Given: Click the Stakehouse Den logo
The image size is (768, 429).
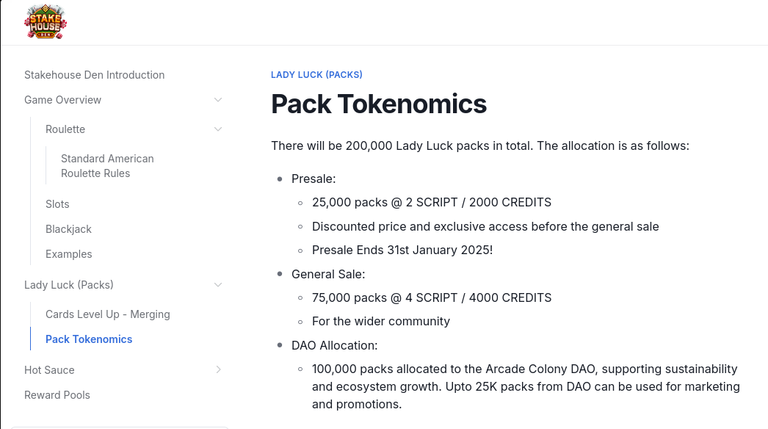Looking at the screenshot, I should pyautogui.click(x=45, y=22).
